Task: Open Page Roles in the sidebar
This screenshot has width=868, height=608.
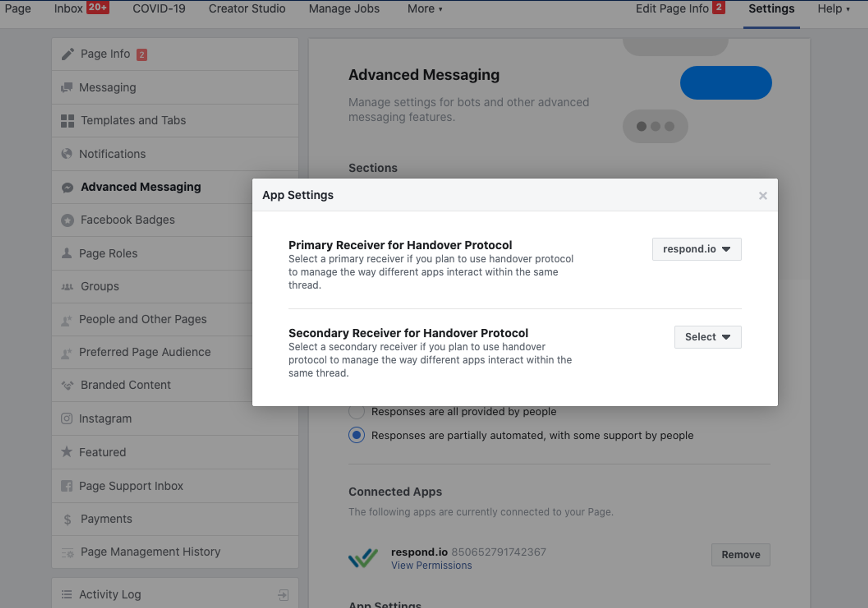Action: point(108,253)
